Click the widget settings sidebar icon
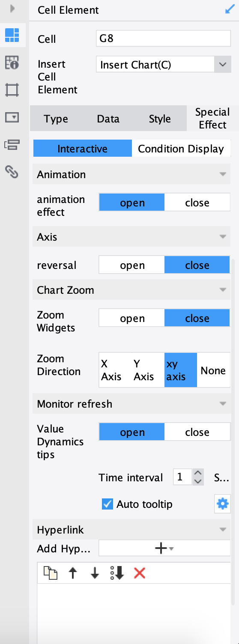The width and height of the screenshot is (239, 644). tap(12, 117)
